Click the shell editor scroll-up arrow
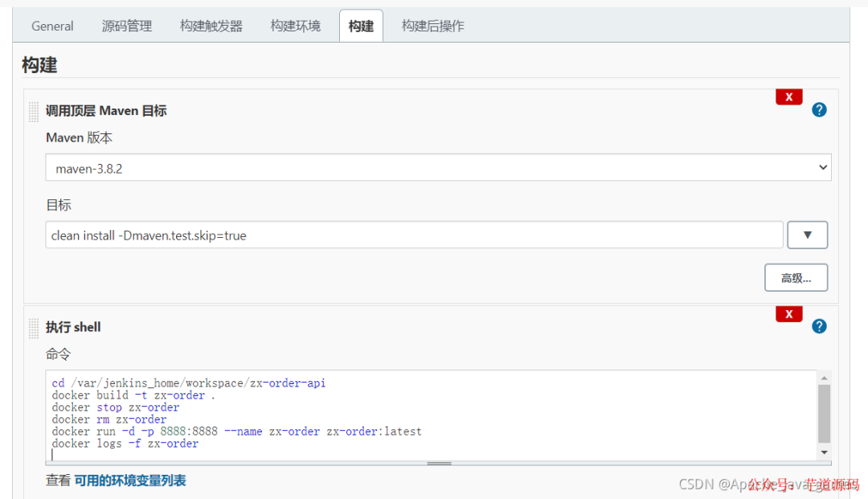 (x=825, y=378)
